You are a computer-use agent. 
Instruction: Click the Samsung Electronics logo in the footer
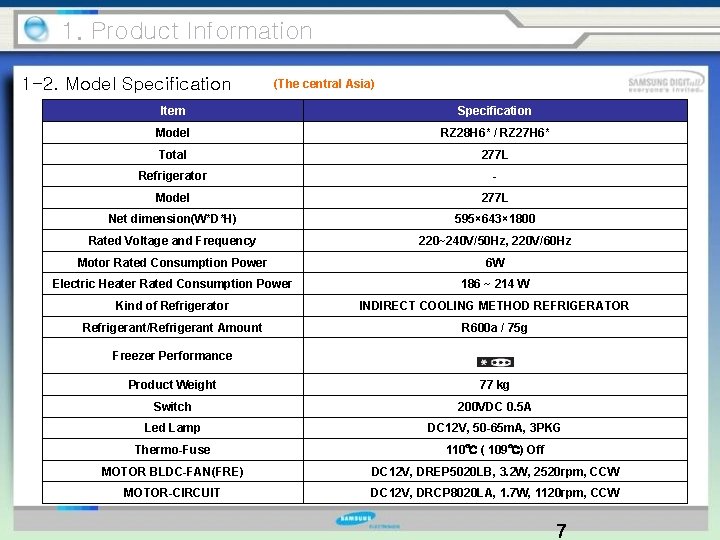(367, 520)
